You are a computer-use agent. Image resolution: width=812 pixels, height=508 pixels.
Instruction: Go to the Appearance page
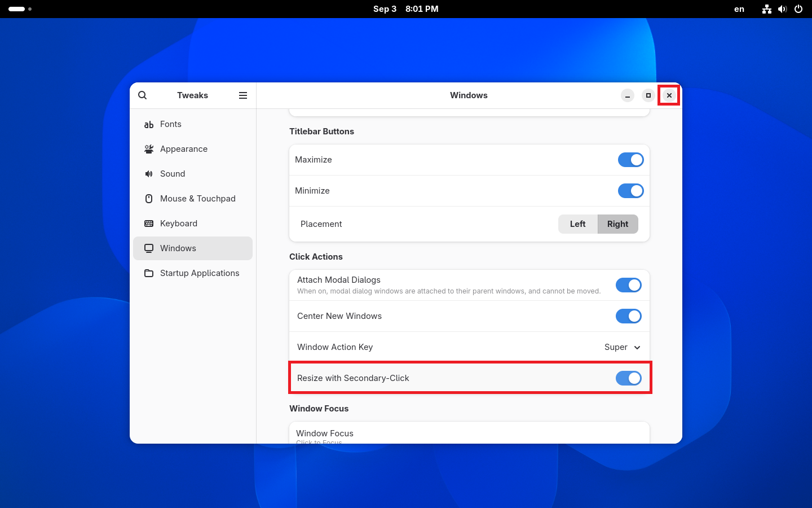click(x=193, y=149)
